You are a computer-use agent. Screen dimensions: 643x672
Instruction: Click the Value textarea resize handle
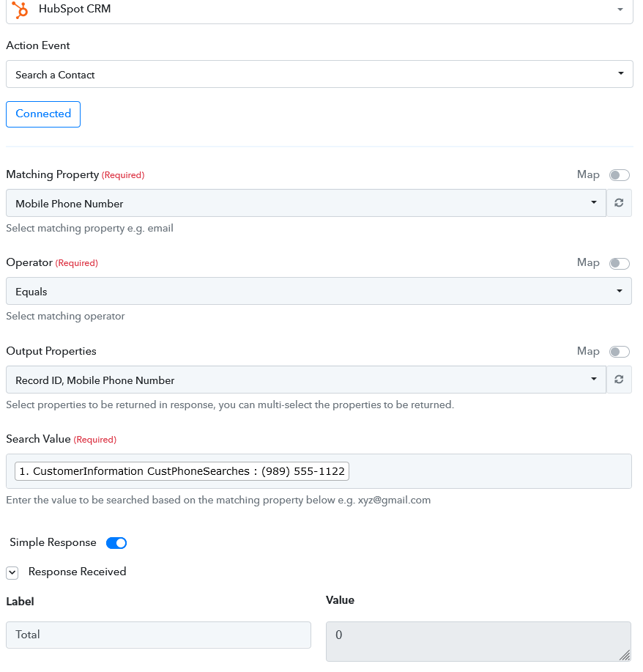(x=625, y=654)
